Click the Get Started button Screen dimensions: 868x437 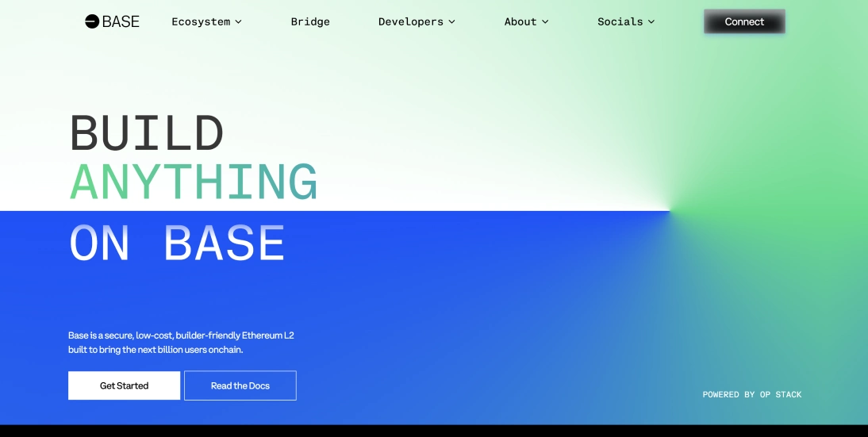coord(124,385)
